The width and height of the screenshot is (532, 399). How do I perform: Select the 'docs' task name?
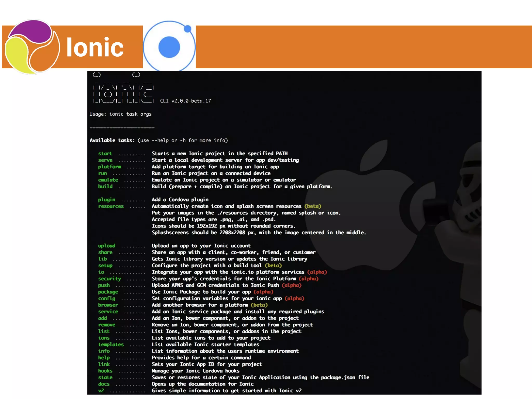(x=104, y=384)
